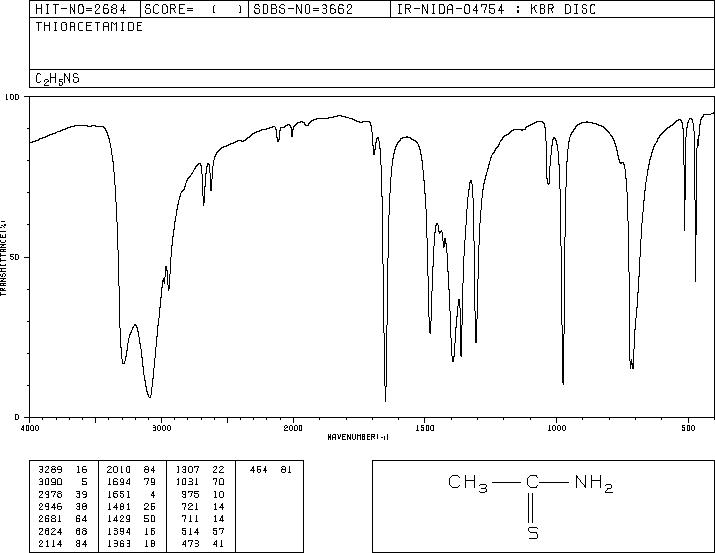Click the 1500 x-axis tick label
This screenshot has width=715, height=553.
tap(425, 428)
